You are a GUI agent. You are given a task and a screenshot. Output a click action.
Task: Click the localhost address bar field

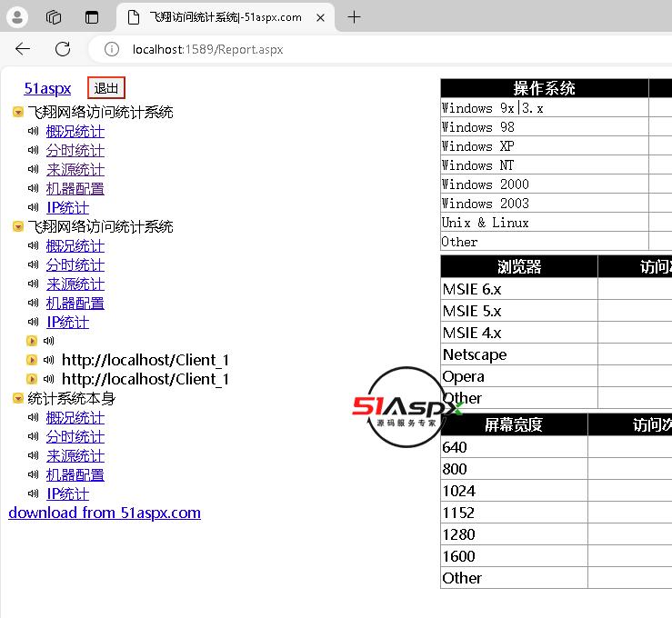point(364,49)
